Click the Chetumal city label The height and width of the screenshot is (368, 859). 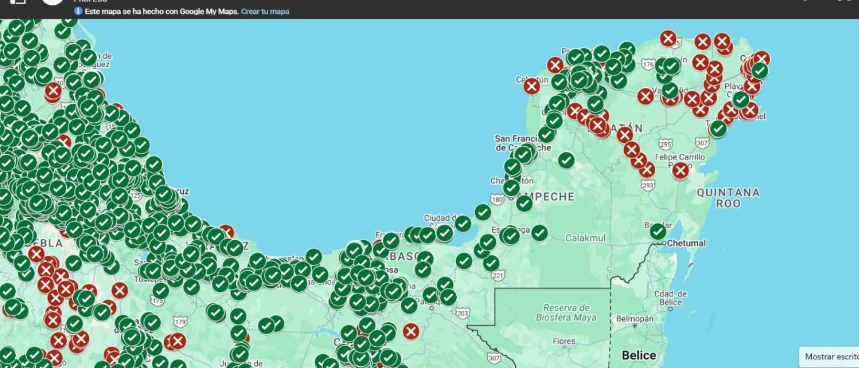point(687,243)
